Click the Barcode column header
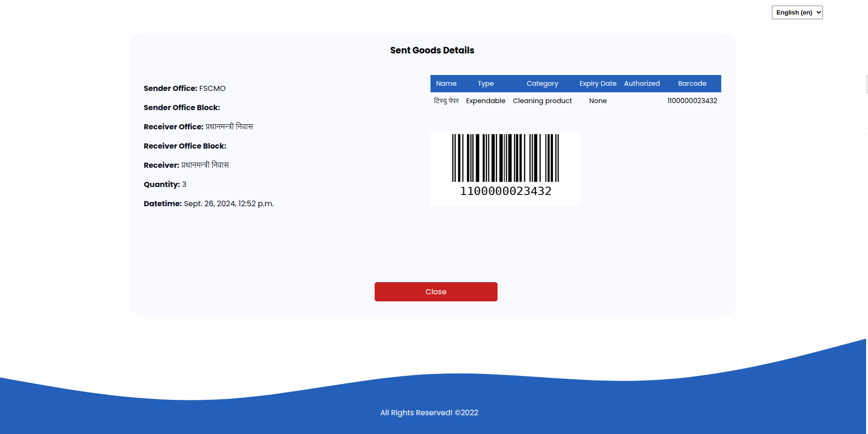 [x=692, y=83]
